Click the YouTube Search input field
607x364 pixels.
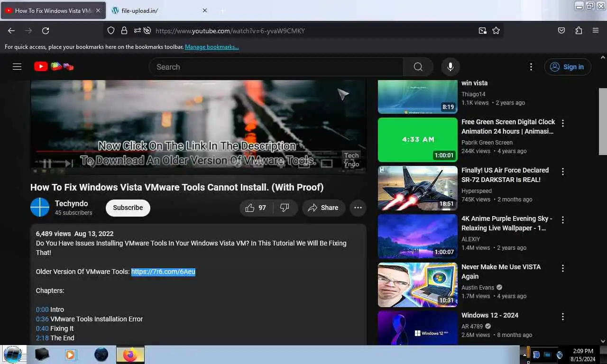pyautogui.click(x=276, y=67)
